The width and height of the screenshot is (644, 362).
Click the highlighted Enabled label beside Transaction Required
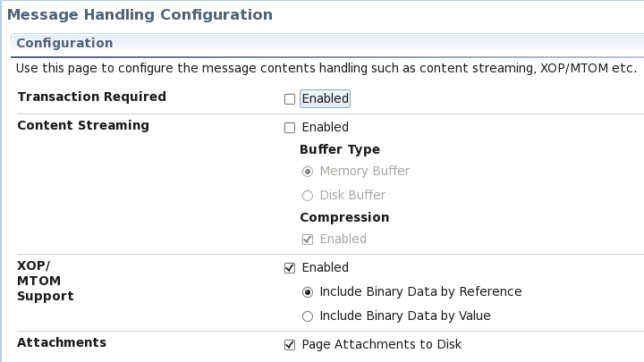326,98
